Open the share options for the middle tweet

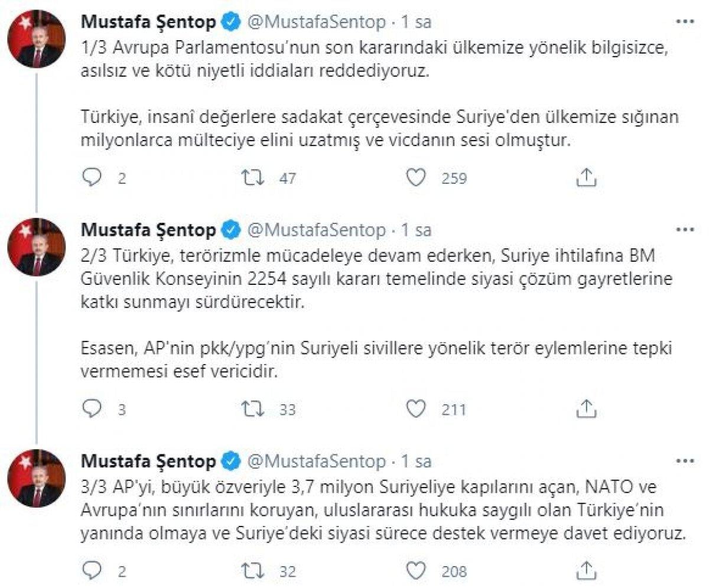tap(586, 408)
